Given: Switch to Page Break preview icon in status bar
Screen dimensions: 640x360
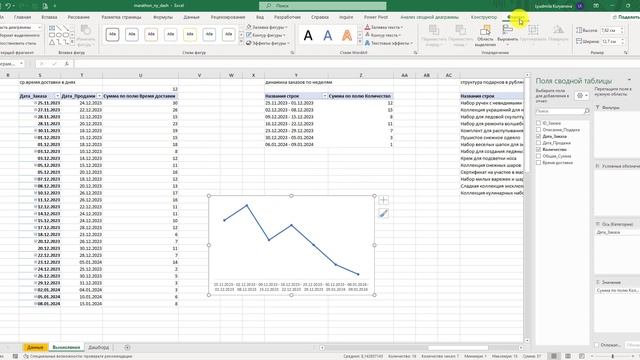Looking at the screenshot, I should click(582, 356).
